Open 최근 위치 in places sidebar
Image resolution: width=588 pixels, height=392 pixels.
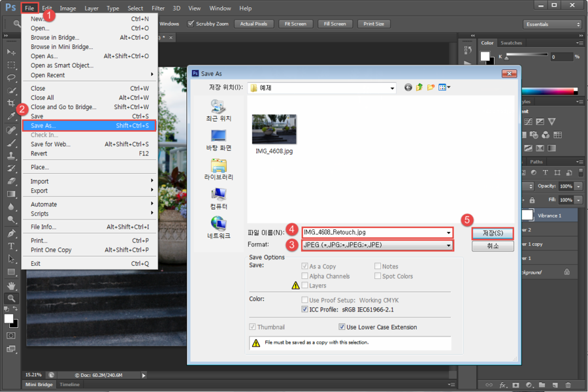[x=219, y=110]
